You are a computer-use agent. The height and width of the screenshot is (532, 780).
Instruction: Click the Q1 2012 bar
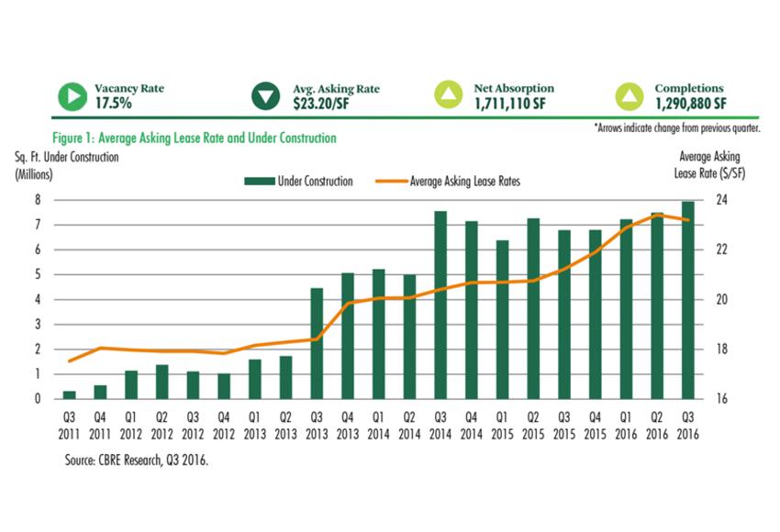(131, 385)
